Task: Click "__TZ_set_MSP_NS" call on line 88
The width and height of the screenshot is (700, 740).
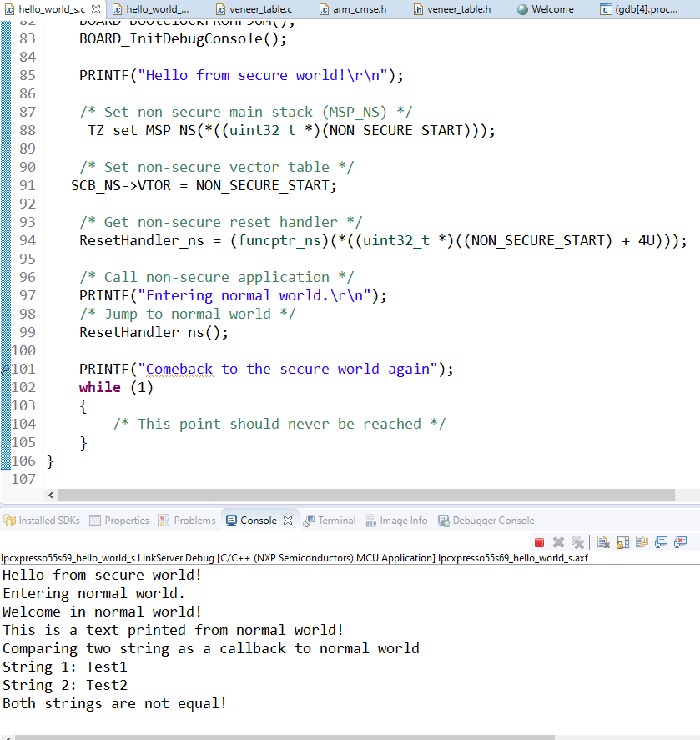Action: [x=133, y=130]
